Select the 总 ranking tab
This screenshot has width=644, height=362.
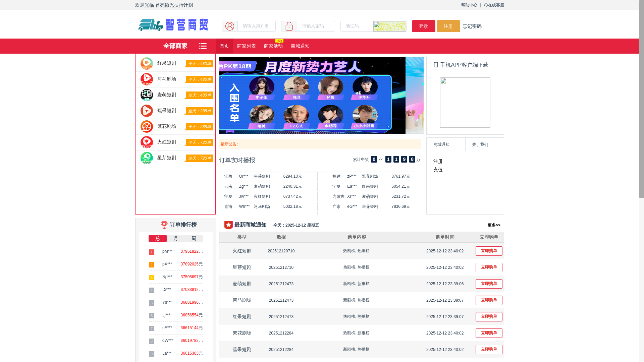pyautogui.click(x=158, y=239)
